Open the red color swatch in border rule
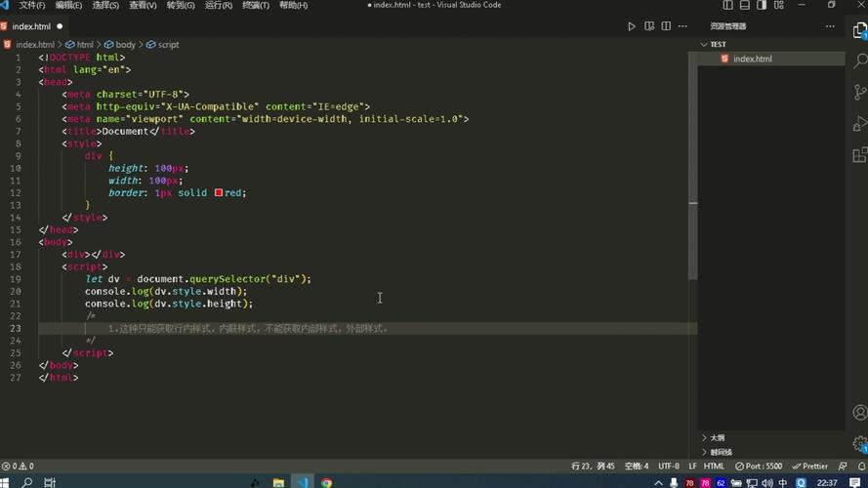This screenshot has width=868, height=488. (x=219, y=192)
